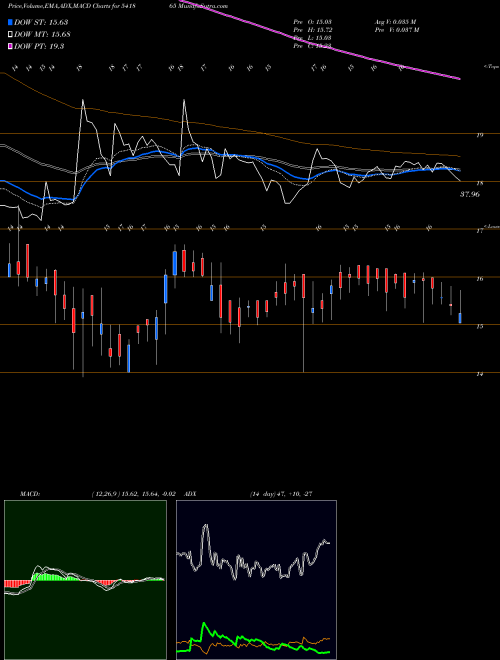Click the 16 axis label on candlestick chart
Viewport: 500px width, 660px height.
479,278
